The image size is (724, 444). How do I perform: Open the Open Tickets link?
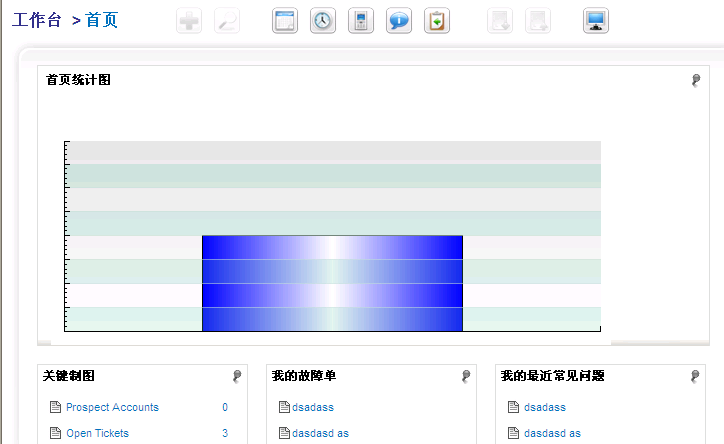coord(97,434)
